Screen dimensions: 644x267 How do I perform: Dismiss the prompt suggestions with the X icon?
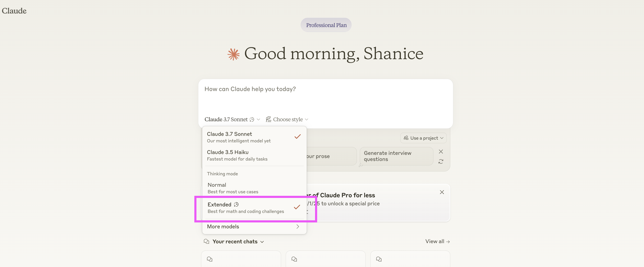[441, 152]
